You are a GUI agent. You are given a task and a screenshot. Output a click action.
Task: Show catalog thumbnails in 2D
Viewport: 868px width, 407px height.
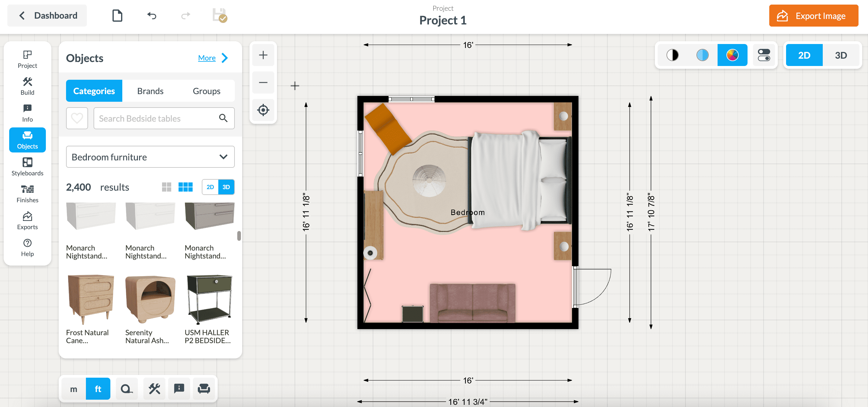[210, 187]
